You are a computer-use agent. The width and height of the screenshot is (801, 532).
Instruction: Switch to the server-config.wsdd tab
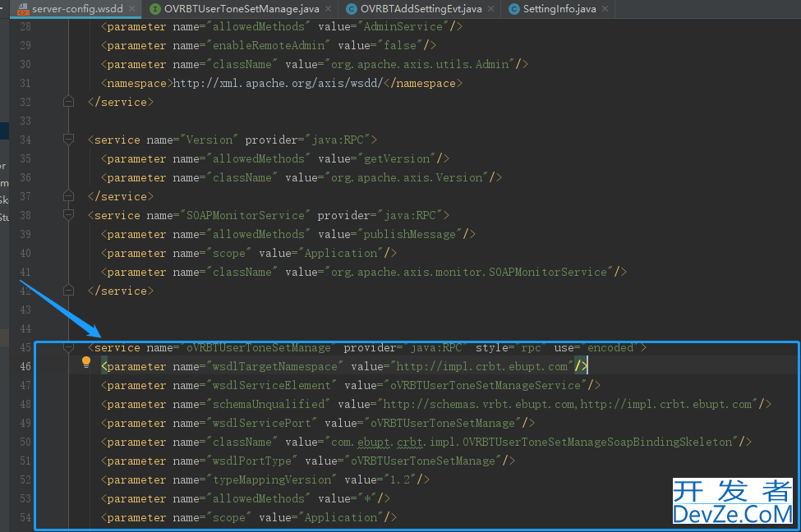(x=76, y=9)
